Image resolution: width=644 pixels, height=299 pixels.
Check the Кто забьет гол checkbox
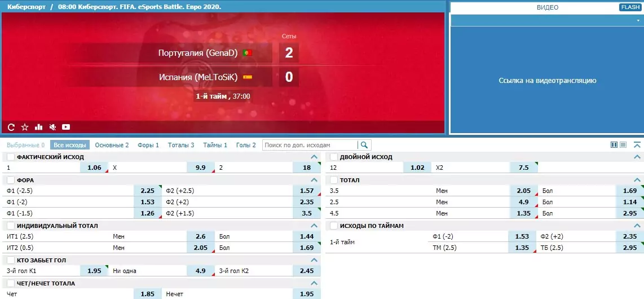11,260
